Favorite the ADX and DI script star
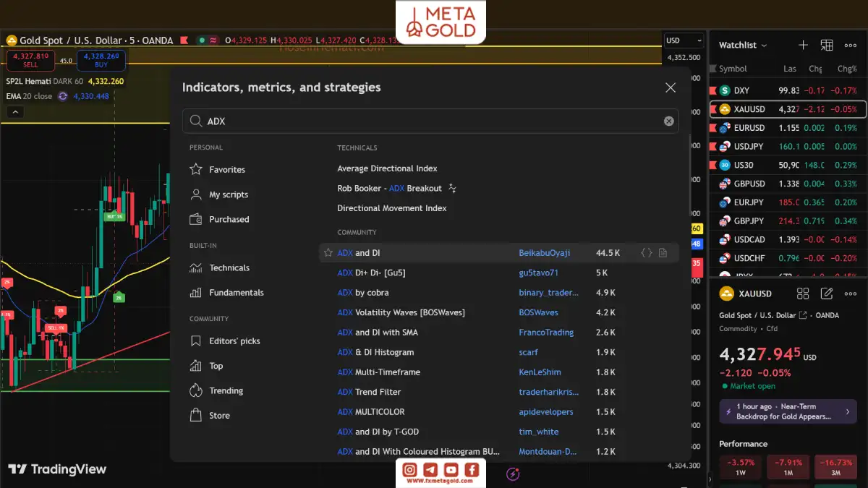868x488 pixels. (x=328, y=253)
